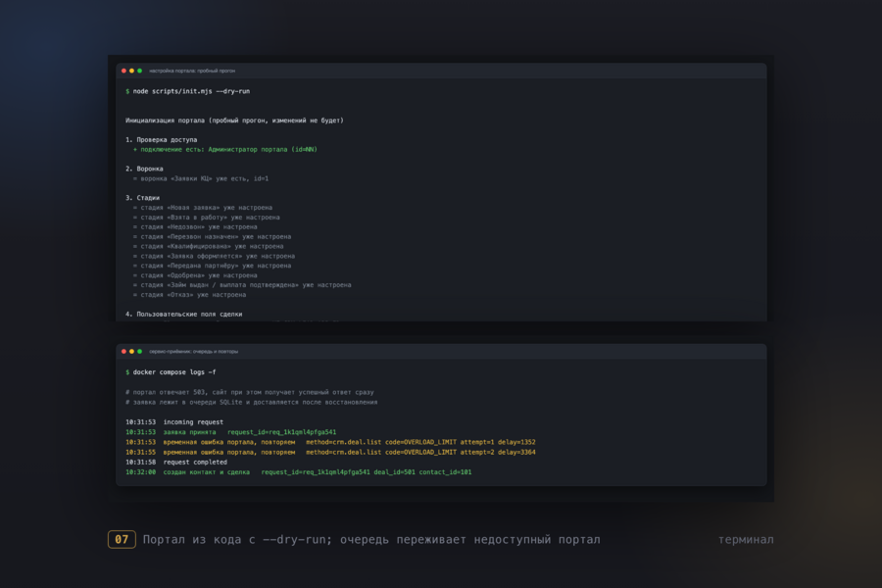Select the stage line «Новая заявка»
The image size is (882, 588).
203,208
